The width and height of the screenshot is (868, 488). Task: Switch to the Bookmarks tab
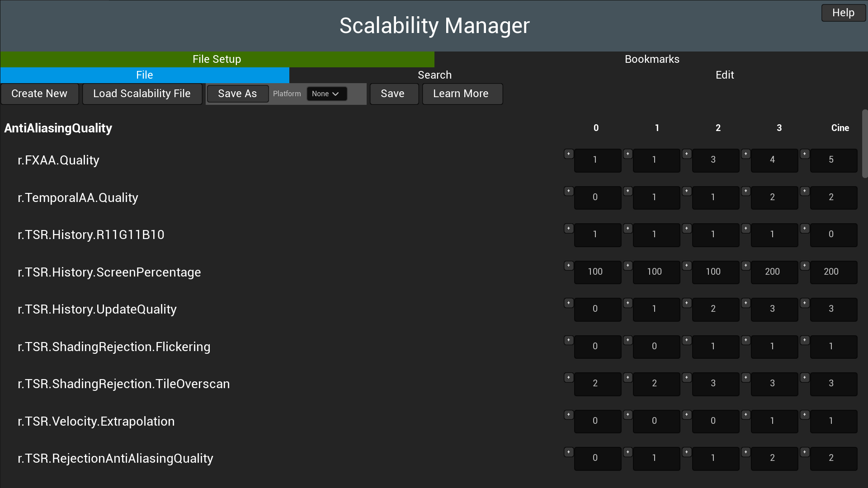(x=651, y=59)
